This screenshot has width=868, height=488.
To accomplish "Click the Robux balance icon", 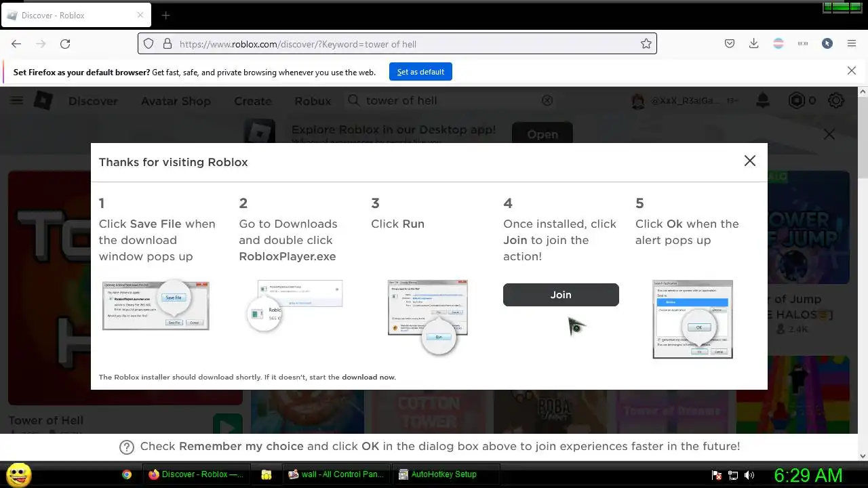I will click(797, 100).
